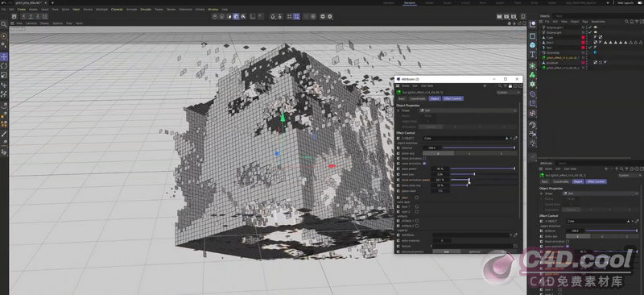
Task: Open new project tab with plus button
Action: click(x=52, y=3)
